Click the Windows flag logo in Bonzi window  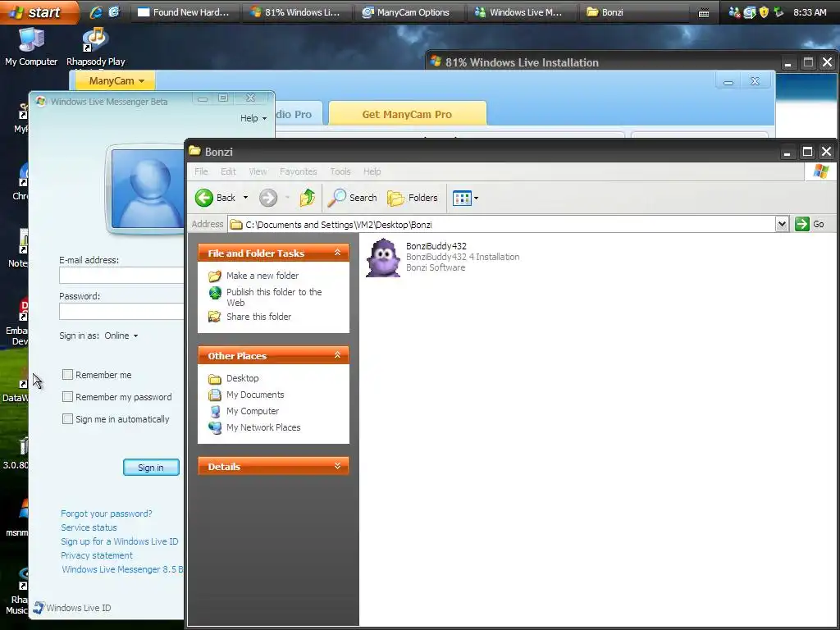pos(820,171)
